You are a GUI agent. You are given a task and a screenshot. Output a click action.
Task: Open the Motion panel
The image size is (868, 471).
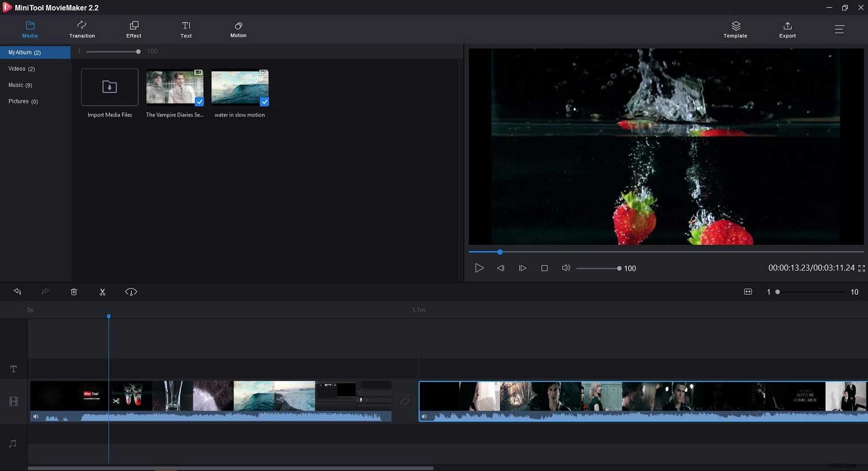coord(238,29)
